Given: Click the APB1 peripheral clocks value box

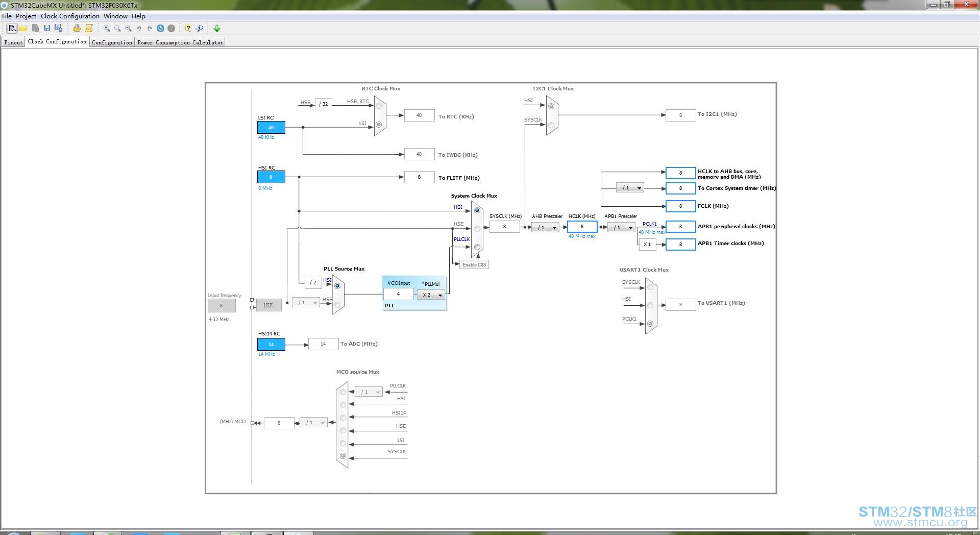Looking at the screenshot, I should (680, 227).
